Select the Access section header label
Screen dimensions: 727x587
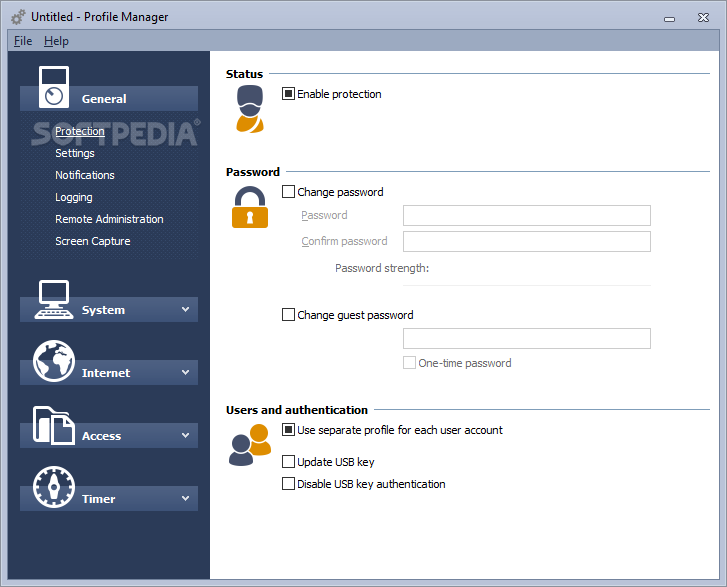coord(101,436)
